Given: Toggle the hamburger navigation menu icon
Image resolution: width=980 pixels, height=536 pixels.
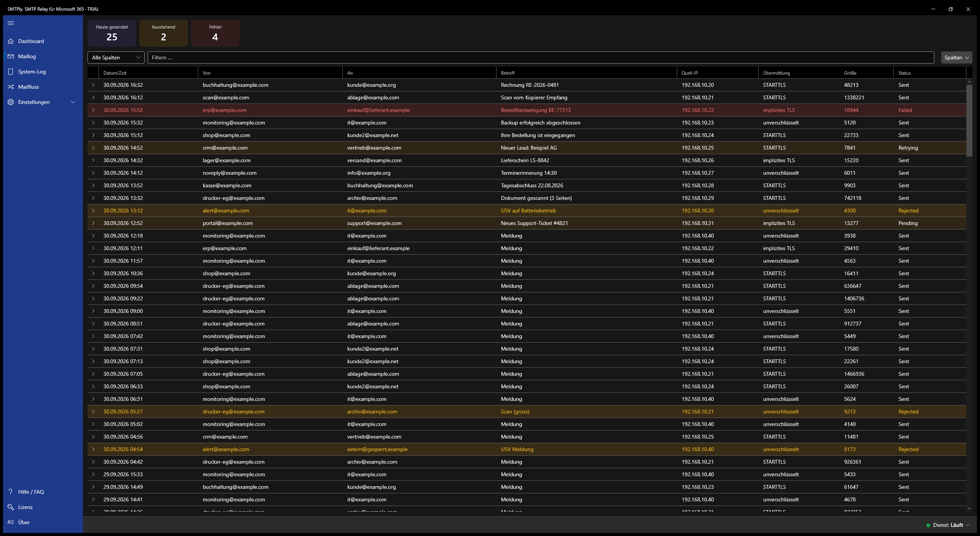Looking at the screenshot, I should [11, 23].
